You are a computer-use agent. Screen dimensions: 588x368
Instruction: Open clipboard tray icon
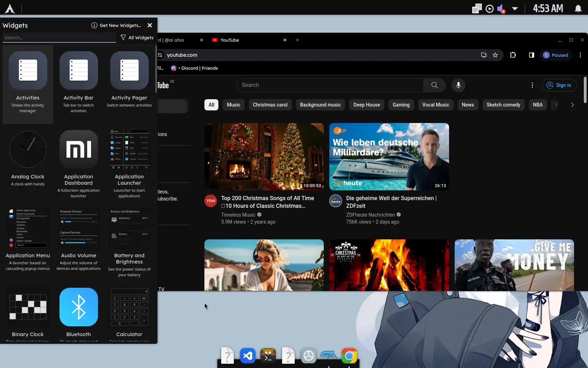(477, 8)
